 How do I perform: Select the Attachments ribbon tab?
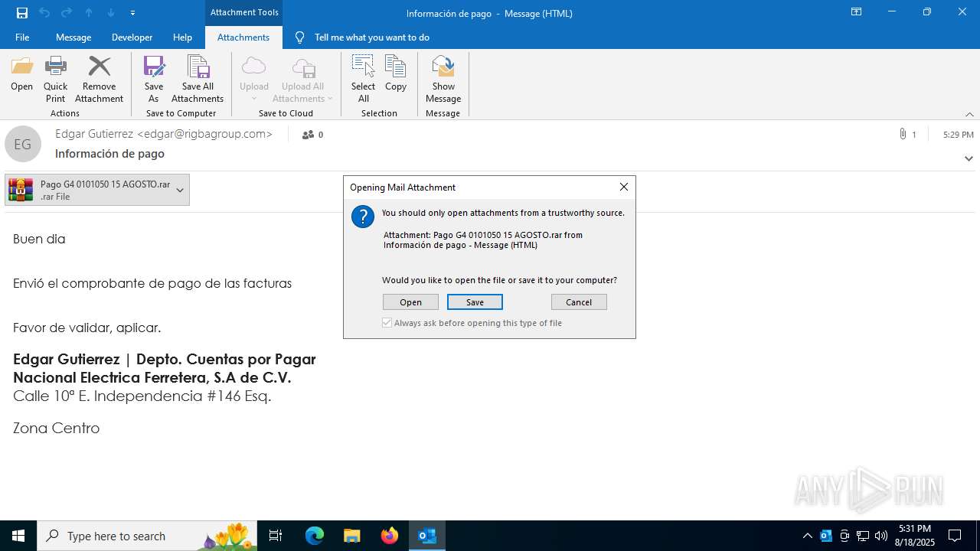[x=243, y=37]
